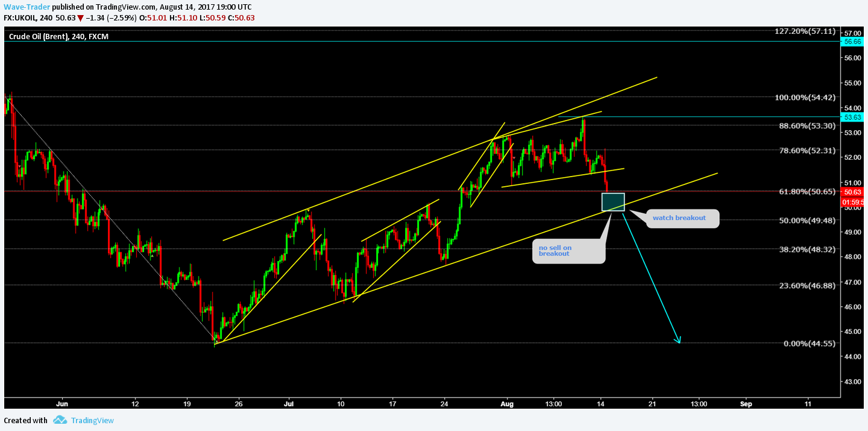Click the TradingView cloud logo icon
The image size is (868, 431).
(x=60, y=420)
